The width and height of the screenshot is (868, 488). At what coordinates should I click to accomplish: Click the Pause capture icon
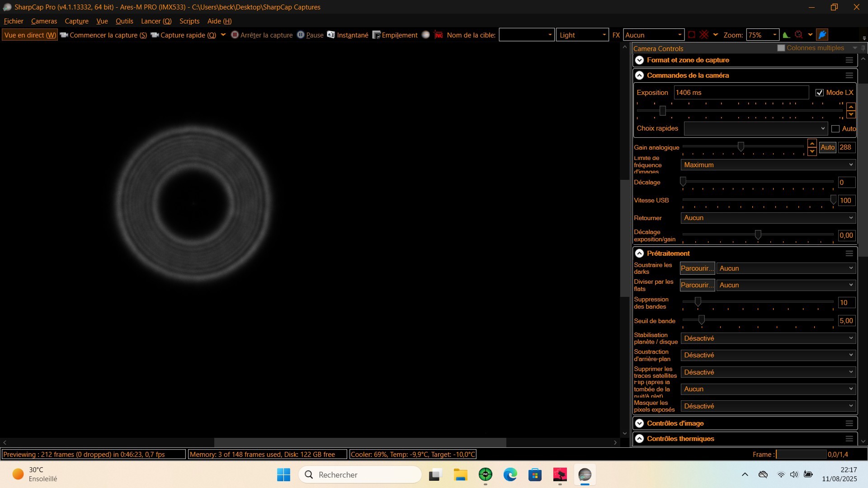point(301,35)
